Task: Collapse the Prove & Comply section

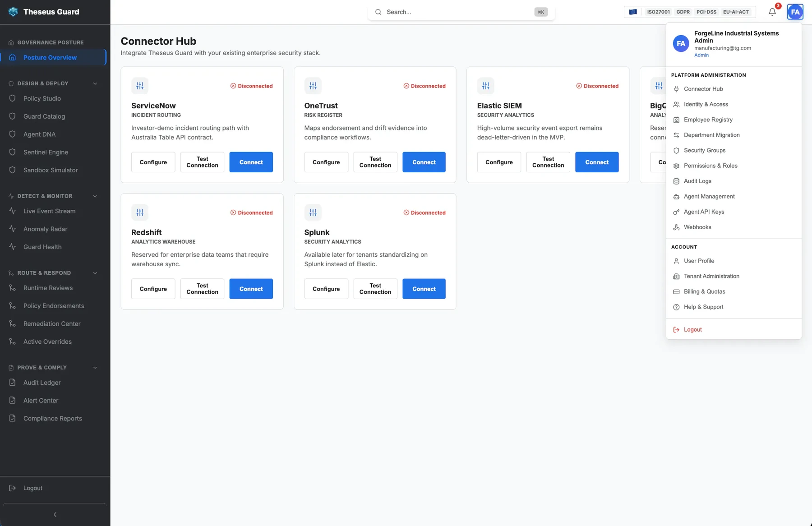Action: [x=95, y=368]
